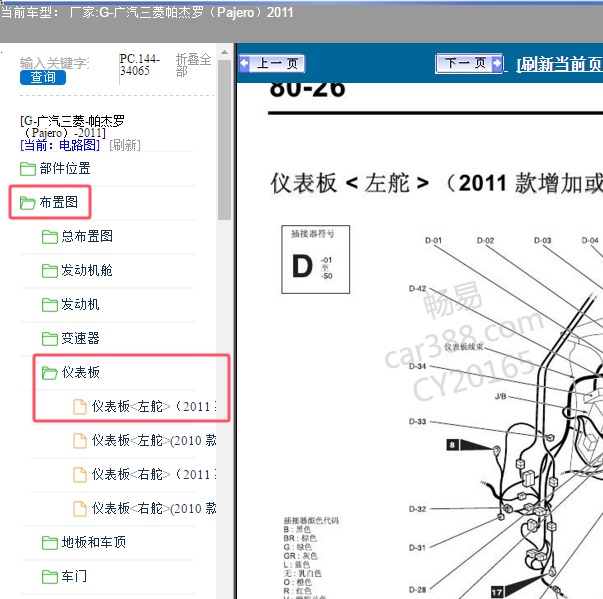The height and width of the screenshot is (599, 603).
Task: Open the 仪表板<右舵>（2011 page entry
Action: (x=154, y=474)
